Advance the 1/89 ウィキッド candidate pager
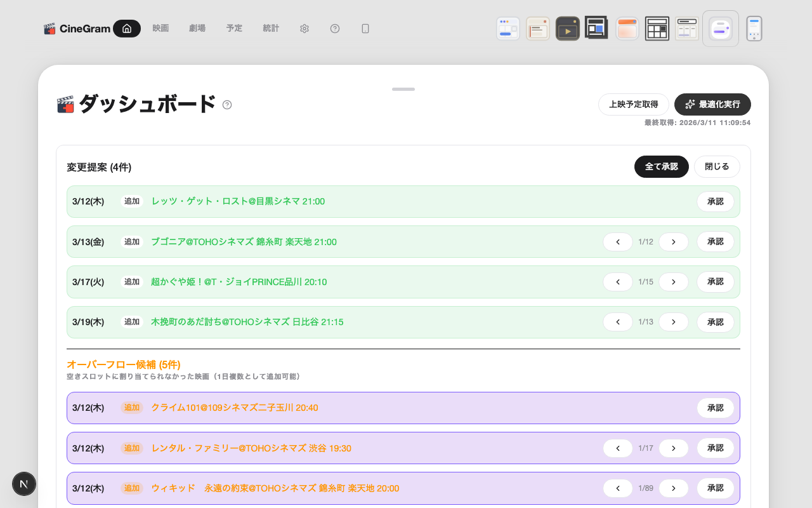The width and height of the screenshot is (812, 508). (673, 488)
